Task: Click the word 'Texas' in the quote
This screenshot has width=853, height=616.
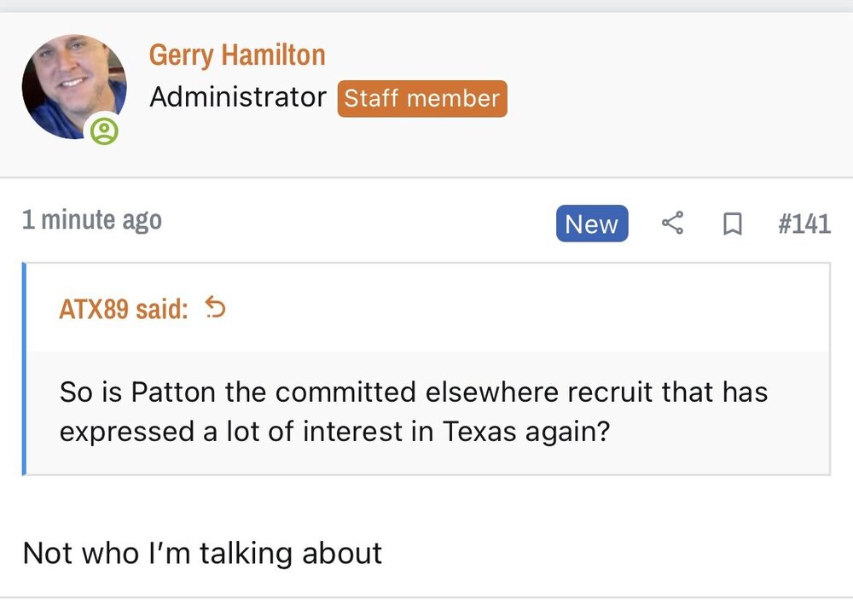Action: point(479,432)
